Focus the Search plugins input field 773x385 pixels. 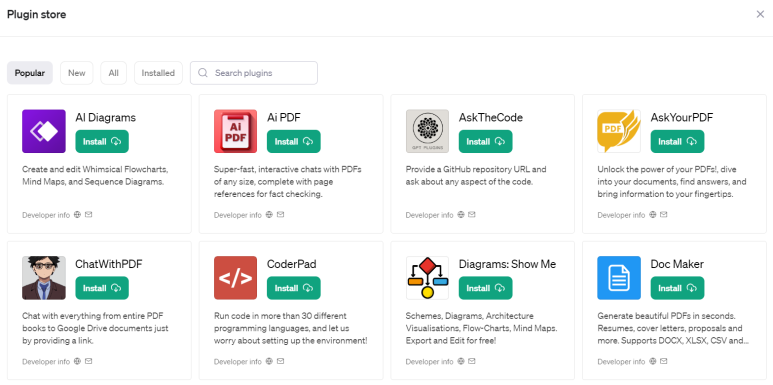coord(254,73)
